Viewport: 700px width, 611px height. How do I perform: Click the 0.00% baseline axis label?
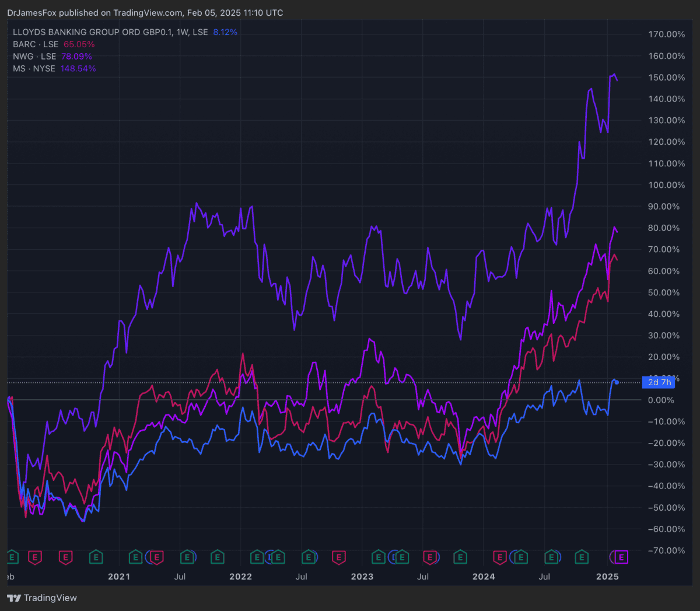[x=661, y=400]
